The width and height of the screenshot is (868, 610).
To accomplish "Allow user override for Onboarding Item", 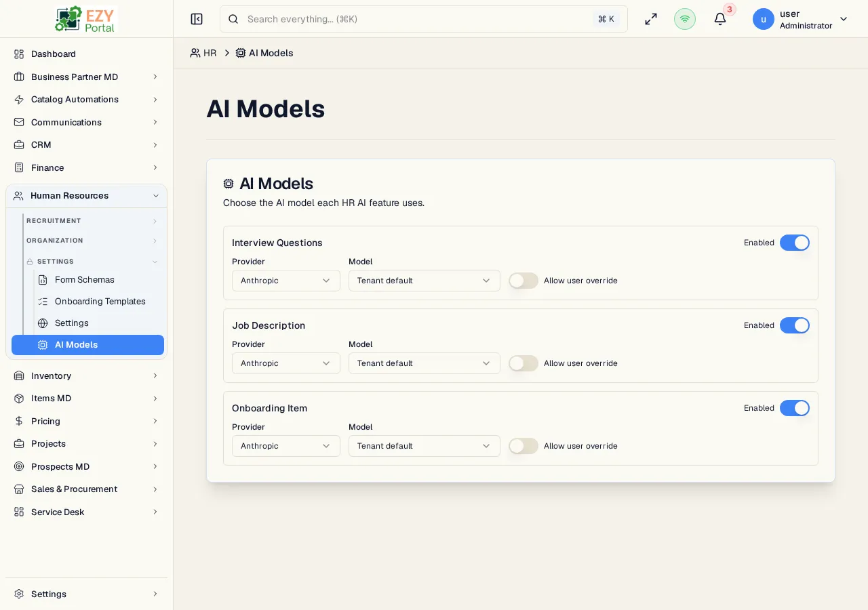I will click(x=524, y=446).
